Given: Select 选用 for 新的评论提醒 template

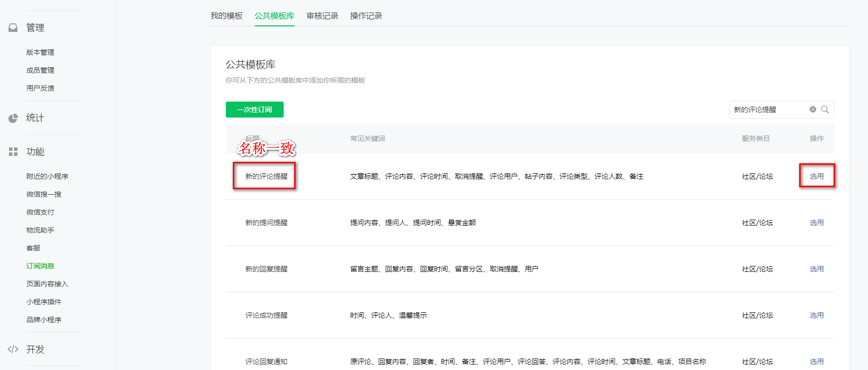Looking at the screenshot, I should tap(817, 176).
